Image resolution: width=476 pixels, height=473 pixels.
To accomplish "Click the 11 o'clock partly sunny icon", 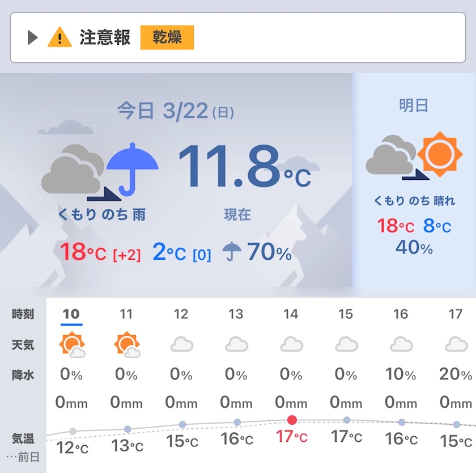I will [x=127, y=344].
